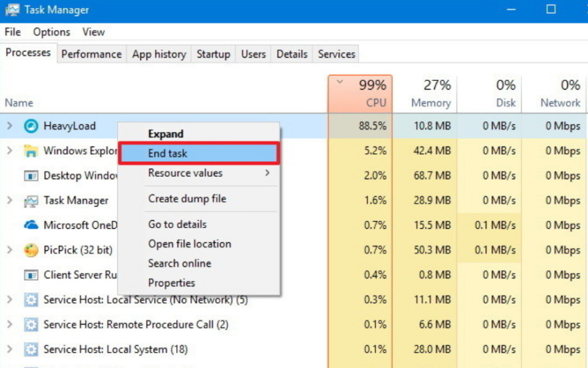
Task: Expand the PicPick (32 bit) process group
Action: pos(9,250)
